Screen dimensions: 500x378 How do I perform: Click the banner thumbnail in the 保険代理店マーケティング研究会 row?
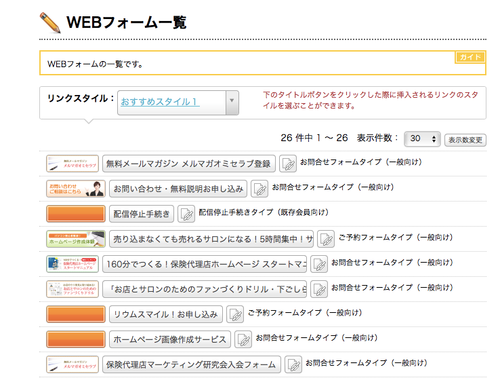click(72, 365)
